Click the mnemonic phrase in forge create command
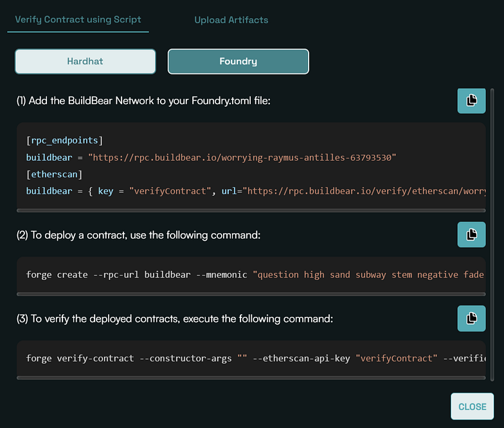The image size is (504, 428). [x=368, y=275]
